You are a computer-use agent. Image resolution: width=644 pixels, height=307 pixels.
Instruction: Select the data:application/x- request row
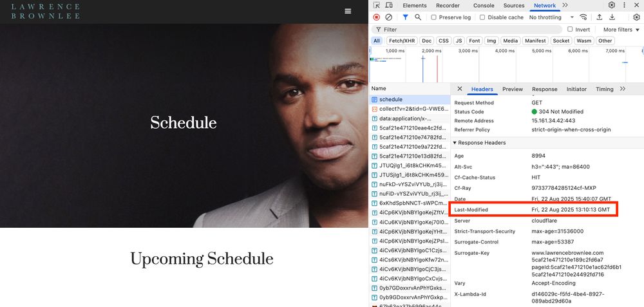[410, 118]
